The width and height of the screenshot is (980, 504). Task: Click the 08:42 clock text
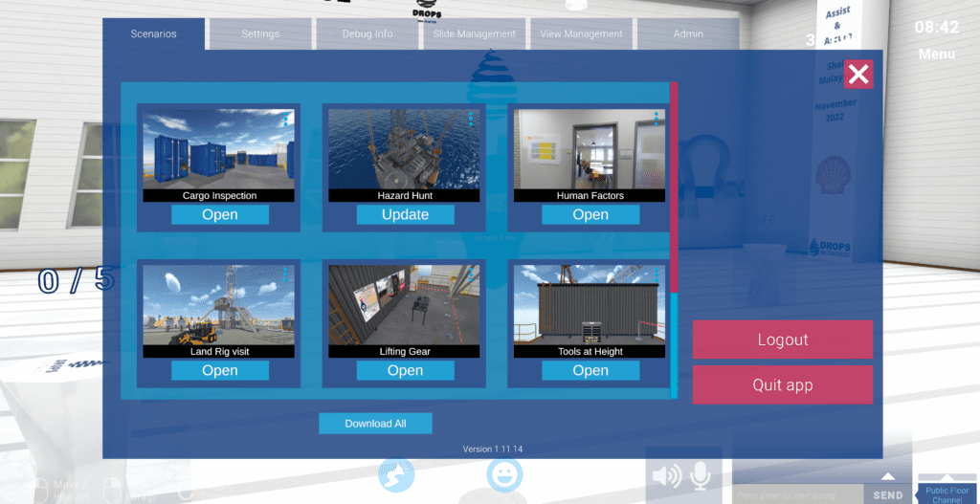point(936,27)
